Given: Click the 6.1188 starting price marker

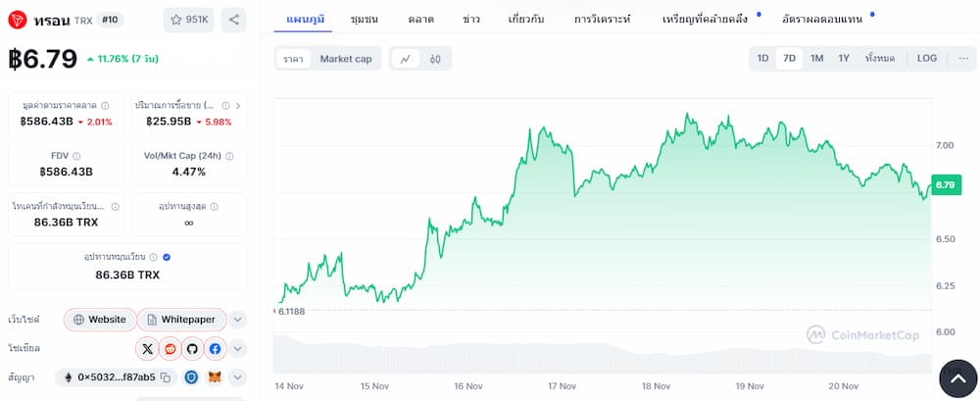Looking at the screenshot, I should tap(291, 311).
